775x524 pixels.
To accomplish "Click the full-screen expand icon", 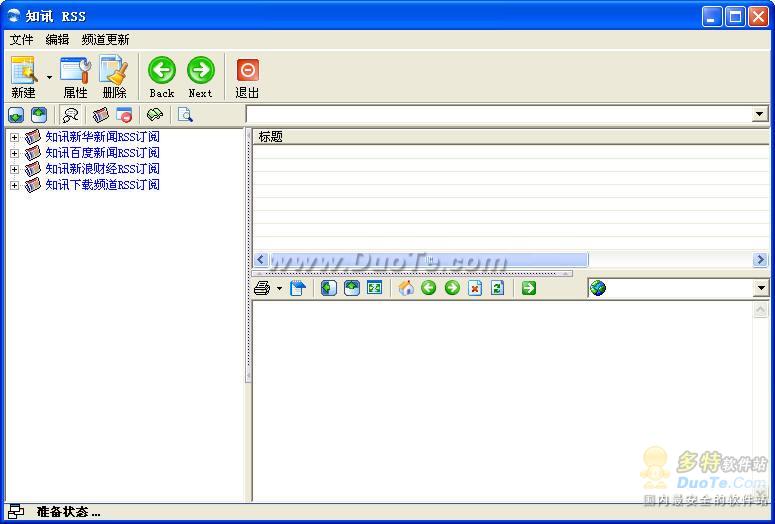I will coord(374,288).
